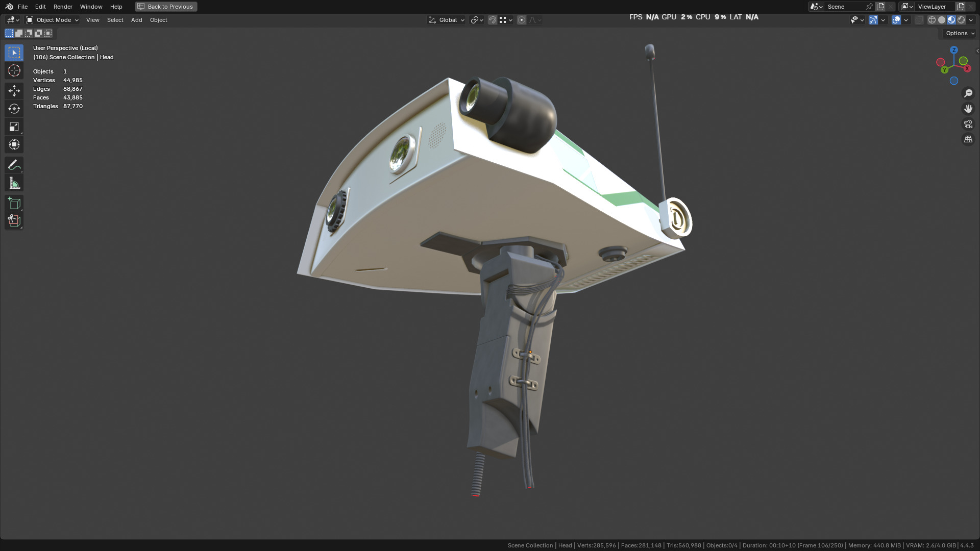Browse view layers icon
Screen dimensions: 980x551
click(x=907, y=7)
